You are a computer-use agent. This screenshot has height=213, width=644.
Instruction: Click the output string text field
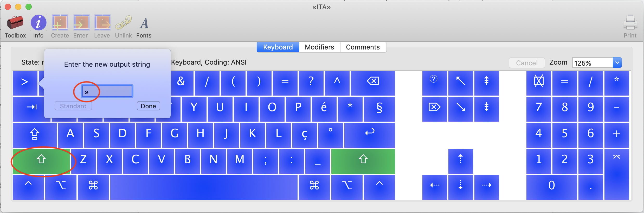click(107, 91)
